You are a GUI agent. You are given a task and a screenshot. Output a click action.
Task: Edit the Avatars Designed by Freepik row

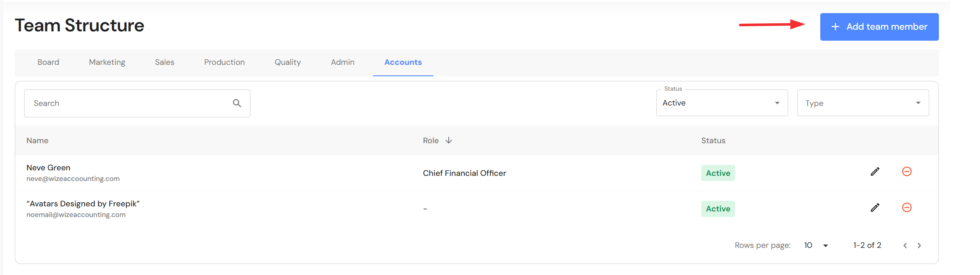(x=875, y=208)
